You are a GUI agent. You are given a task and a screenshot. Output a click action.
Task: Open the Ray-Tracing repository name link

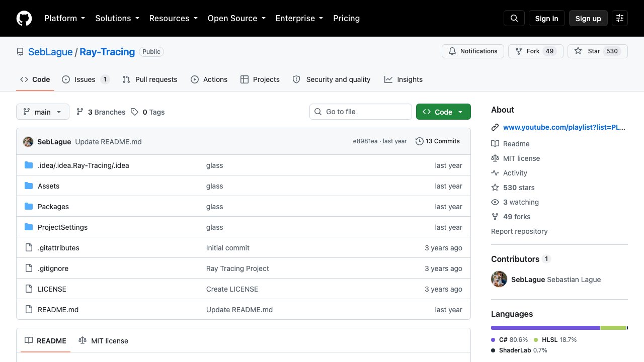click(x=107, y=52)
